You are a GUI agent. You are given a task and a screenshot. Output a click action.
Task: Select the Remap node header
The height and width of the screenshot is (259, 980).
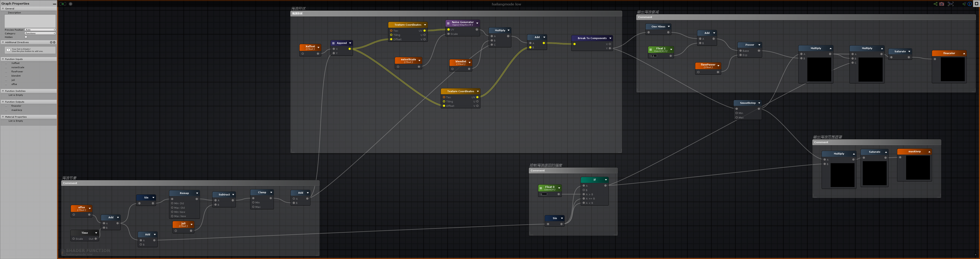pos(184,193)
